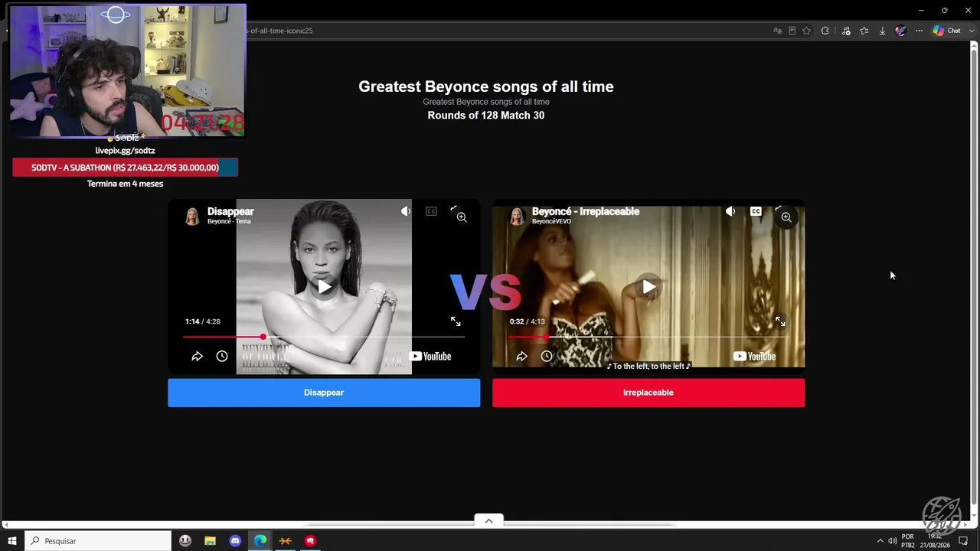Mute the Disappear video player

pos(406,211)
